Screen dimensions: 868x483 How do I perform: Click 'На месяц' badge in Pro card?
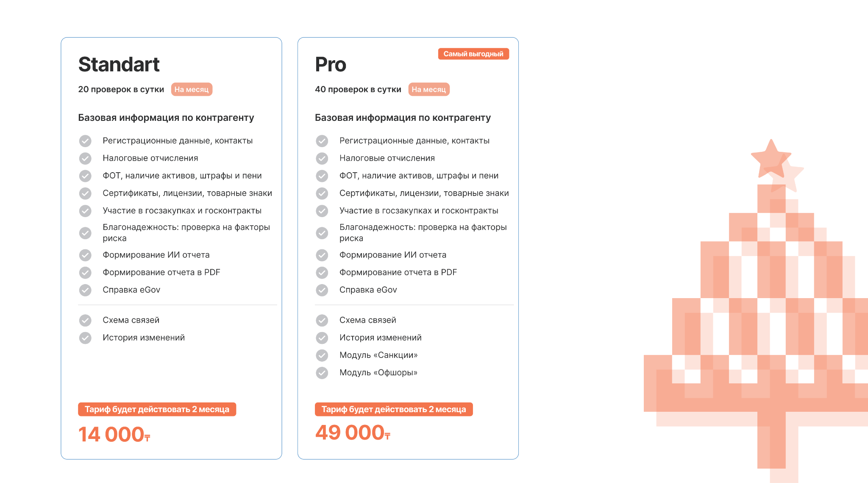[x=428, y=89]
